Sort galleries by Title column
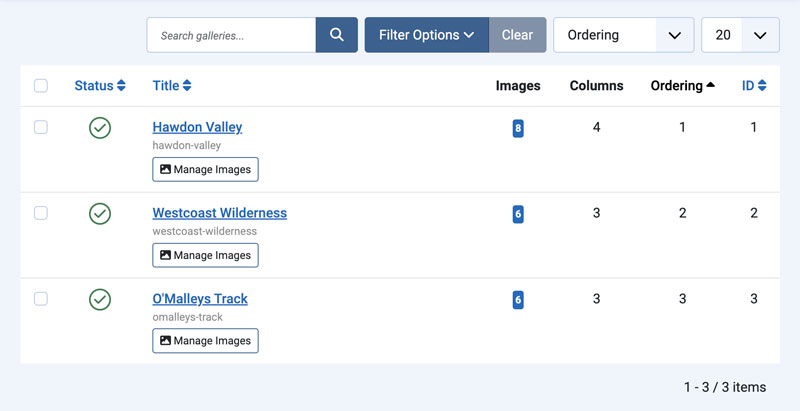Viewport: 800px width, 411px height. (172, 86)
